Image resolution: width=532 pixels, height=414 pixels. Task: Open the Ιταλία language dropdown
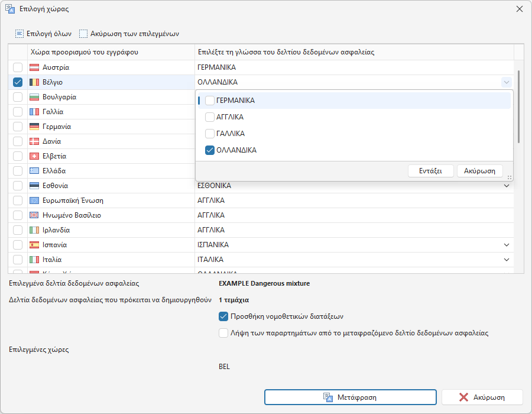506,260
